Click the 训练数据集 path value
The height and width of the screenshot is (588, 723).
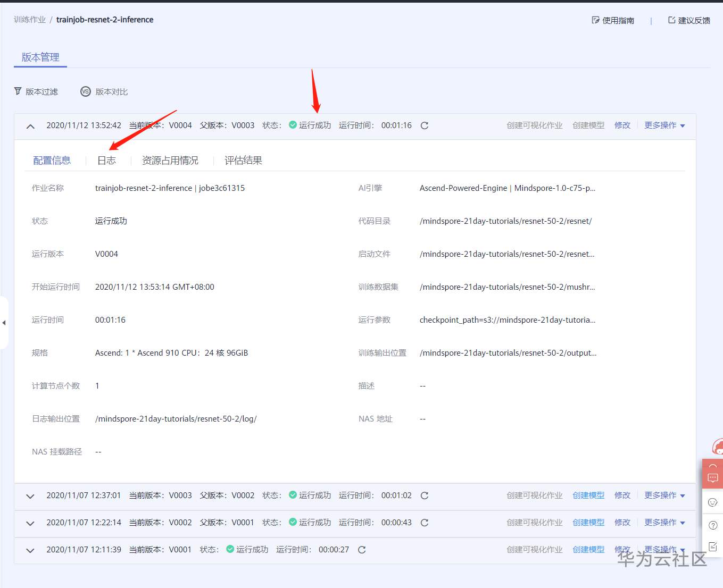[x=508, y=287]
